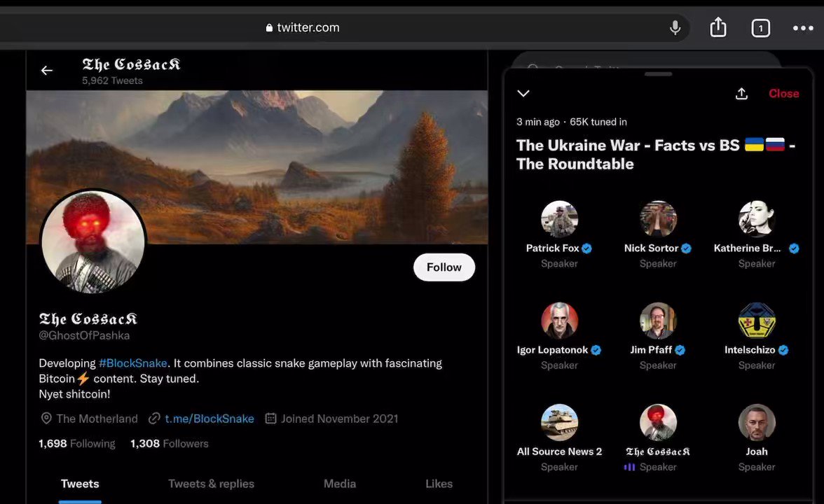The width and height of the screenshot is (824, 504).
Task: Select The Cossack speaker avatar in Space
Action: [658, 423]
